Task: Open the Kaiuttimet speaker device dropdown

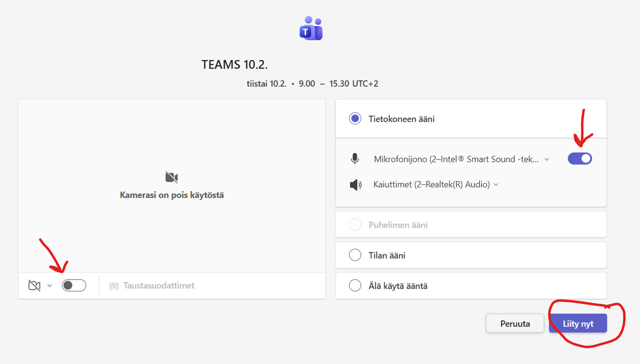Action: 436,184
